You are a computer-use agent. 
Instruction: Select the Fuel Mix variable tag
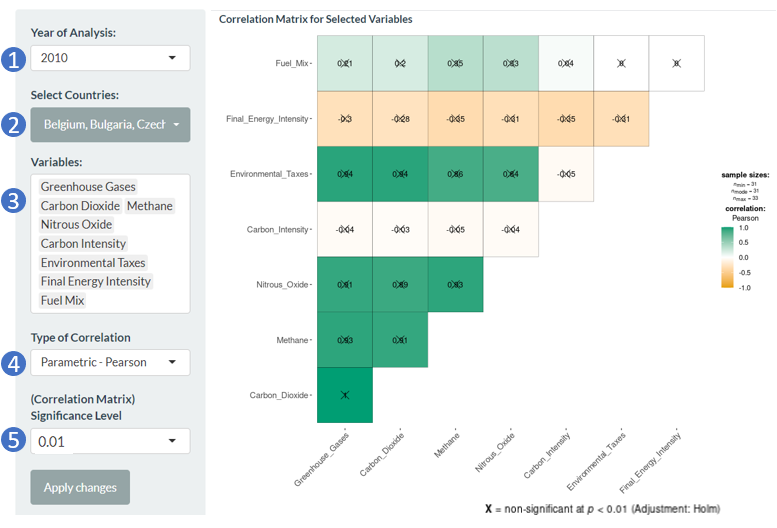click(x=62, y=300)
